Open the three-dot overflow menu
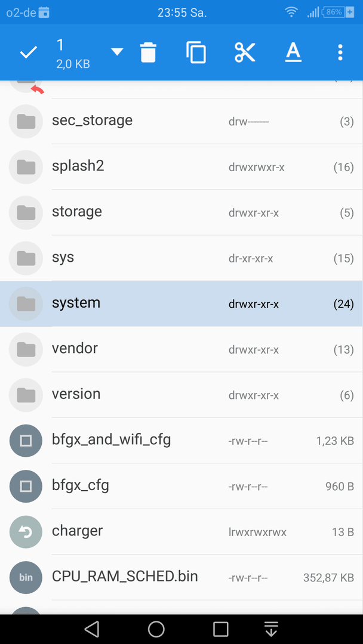This screenshot has width=363, height=644. coord(340,52)
